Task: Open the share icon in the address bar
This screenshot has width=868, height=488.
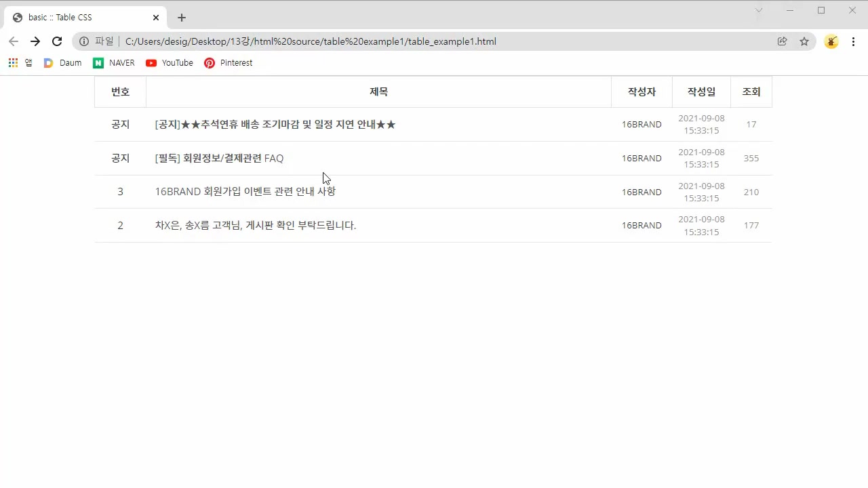Action: (782, 41)
